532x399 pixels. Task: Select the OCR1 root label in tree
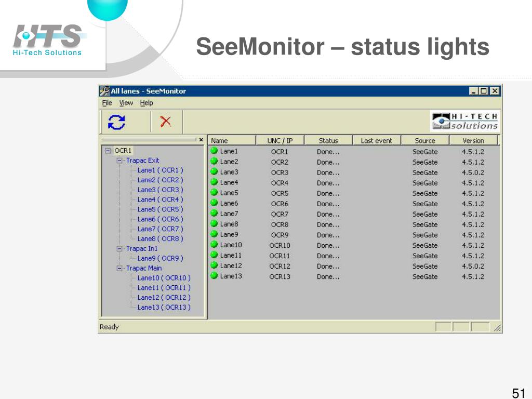click(123, 150)
